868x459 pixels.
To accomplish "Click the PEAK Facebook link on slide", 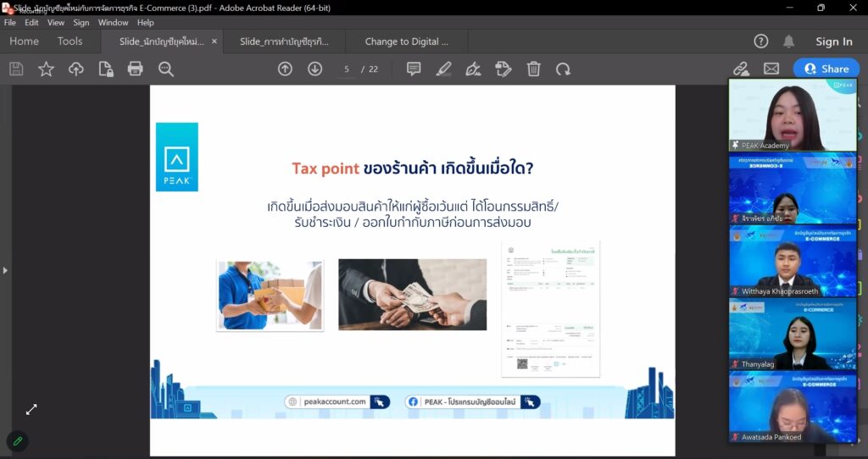I will click(472, 402).
